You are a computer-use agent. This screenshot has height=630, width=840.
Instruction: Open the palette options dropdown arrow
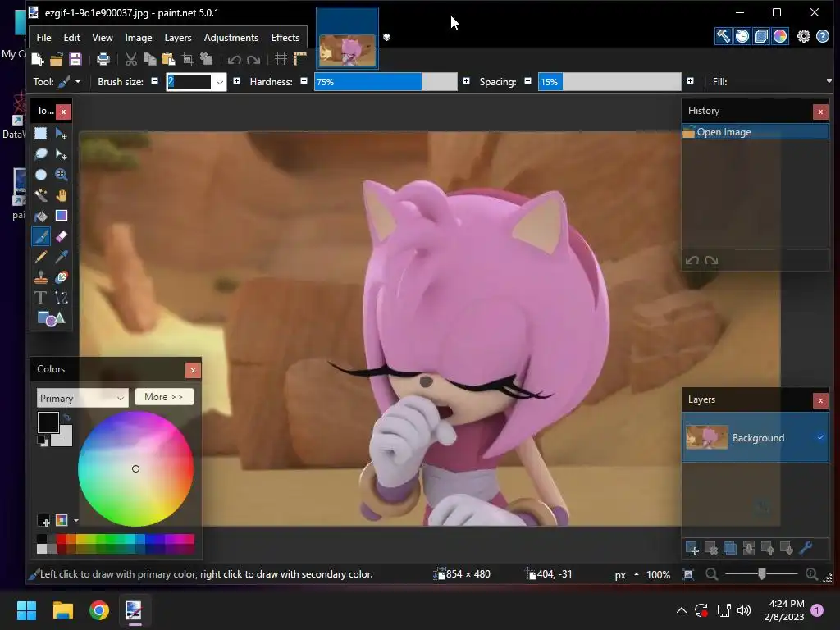point(76,520)
